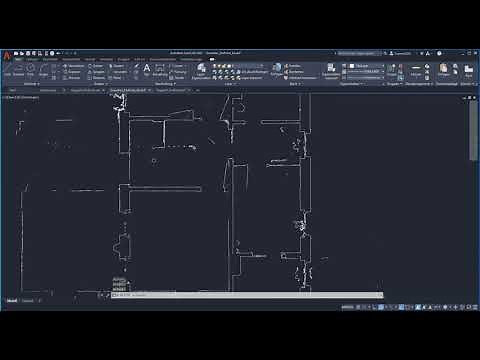Click the viewport controls label top-left
The image size is (480, 360).
coord(21,97)
